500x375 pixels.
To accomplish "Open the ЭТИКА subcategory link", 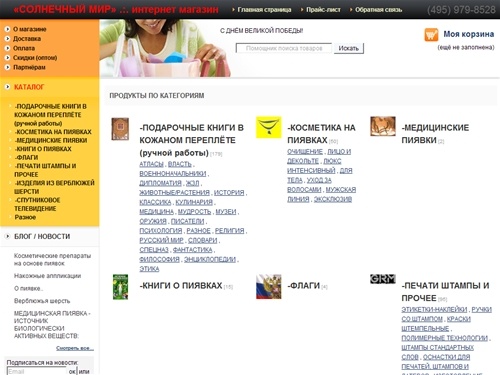I will pyautogui.click(x=149, y=269).
